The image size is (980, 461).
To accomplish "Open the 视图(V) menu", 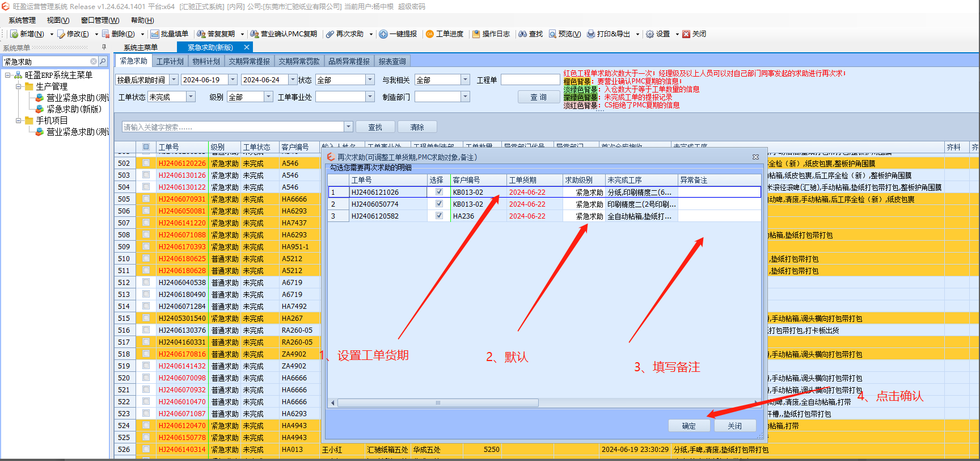I will [x=58, y=20].
